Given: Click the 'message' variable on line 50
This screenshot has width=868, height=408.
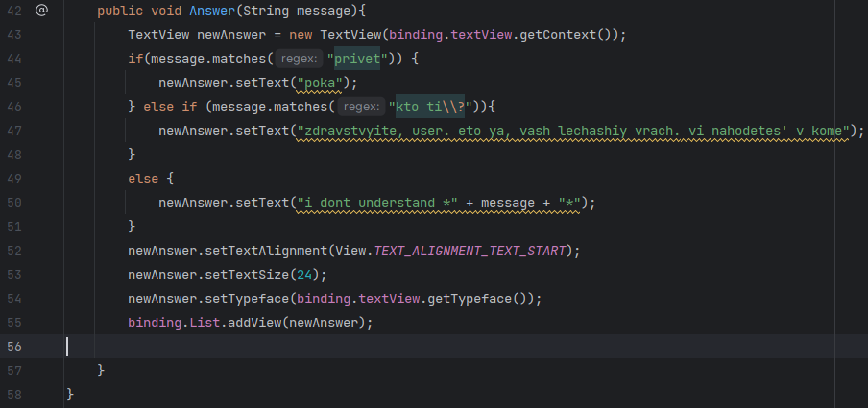Looking at the screenshot, I should 508,204.
